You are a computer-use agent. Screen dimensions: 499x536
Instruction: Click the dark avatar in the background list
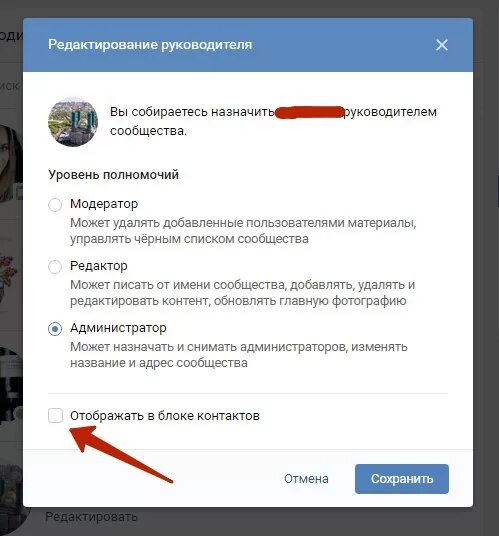11,385
